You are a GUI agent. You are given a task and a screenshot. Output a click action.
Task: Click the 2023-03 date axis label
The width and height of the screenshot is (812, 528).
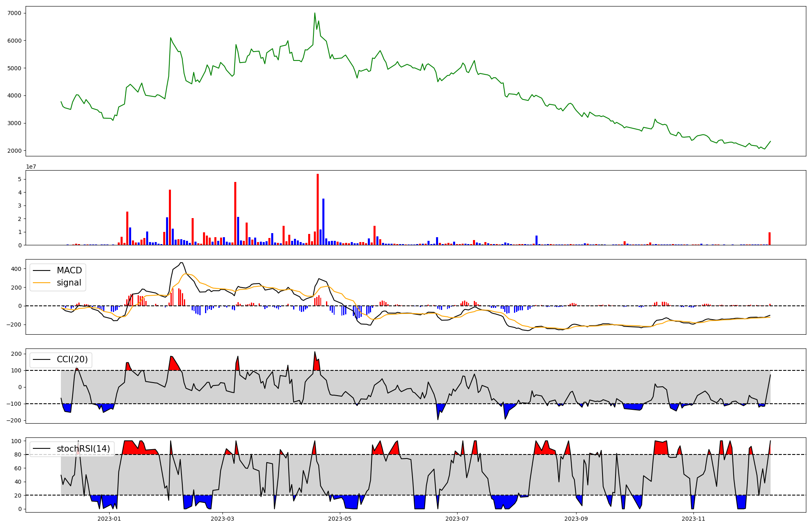point(222,519)
